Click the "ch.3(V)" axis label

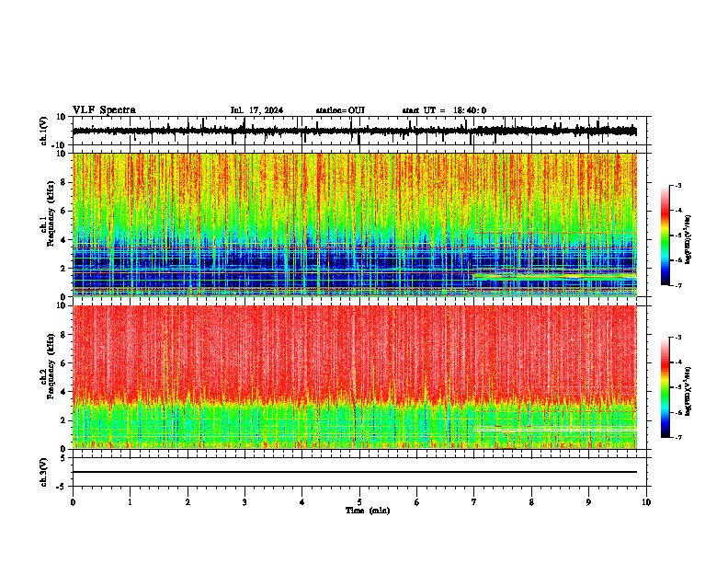coord(44,472)
